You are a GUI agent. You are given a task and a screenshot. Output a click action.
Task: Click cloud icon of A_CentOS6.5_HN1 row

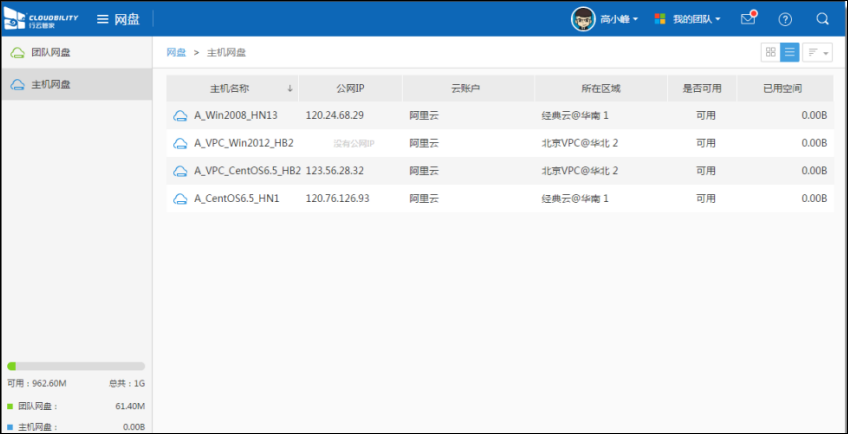pos(180,199)
